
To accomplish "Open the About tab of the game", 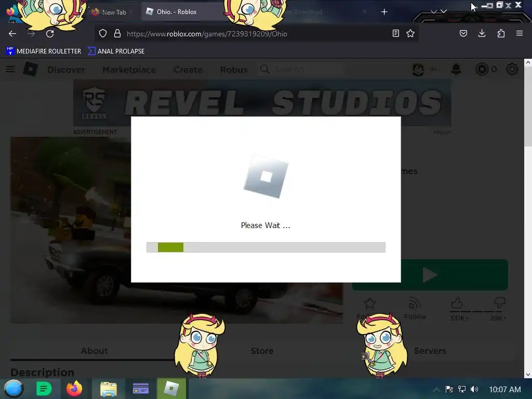I will click(x=95, y=351).
